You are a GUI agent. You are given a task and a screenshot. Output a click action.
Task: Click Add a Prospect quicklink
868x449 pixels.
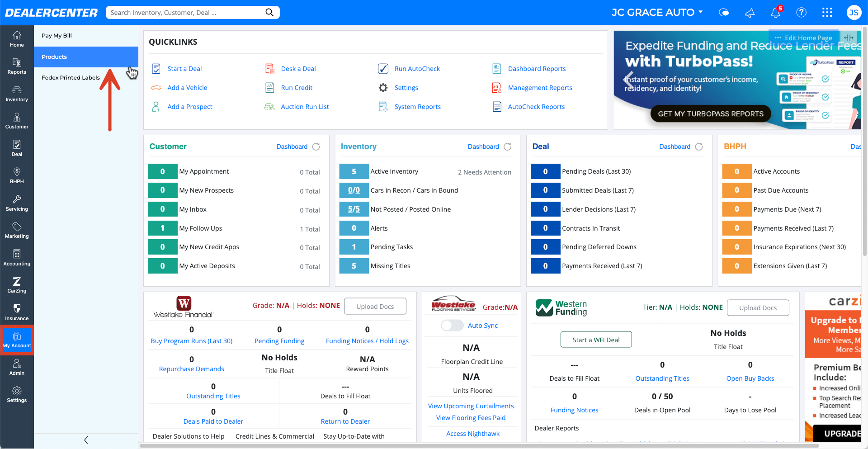pyautogui.click(x=190, y=107)
